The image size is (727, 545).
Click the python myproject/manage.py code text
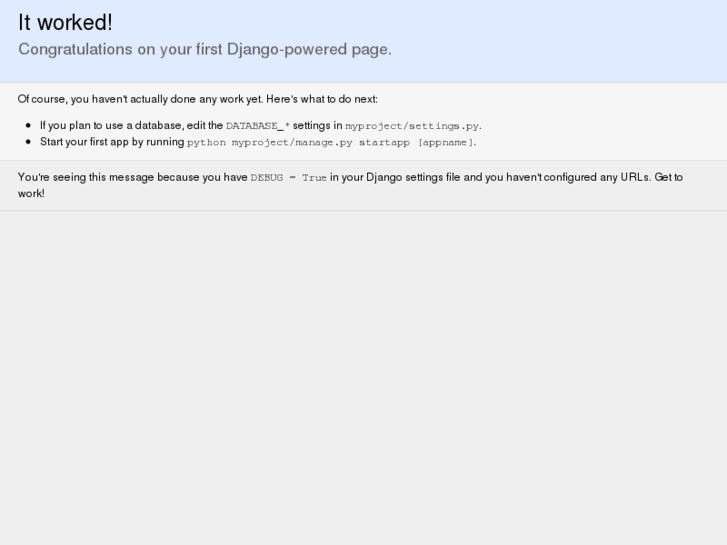(270, 142)
